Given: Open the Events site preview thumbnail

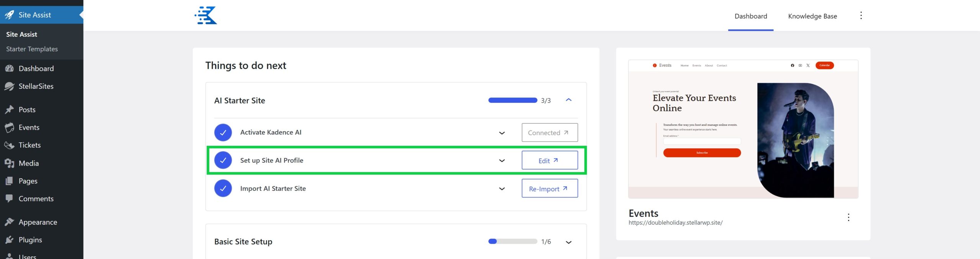Looking at the screenshot, I should click(x=743, y=129).
